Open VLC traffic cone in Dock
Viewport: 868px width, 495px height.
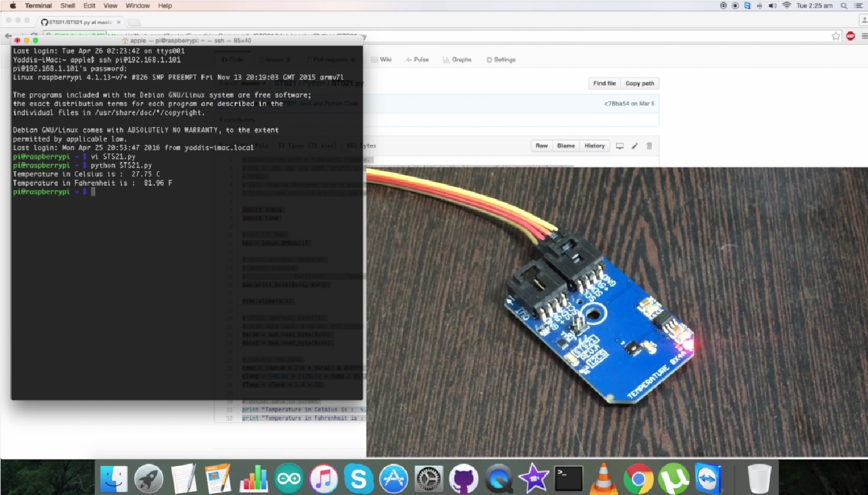pos(603,479)
